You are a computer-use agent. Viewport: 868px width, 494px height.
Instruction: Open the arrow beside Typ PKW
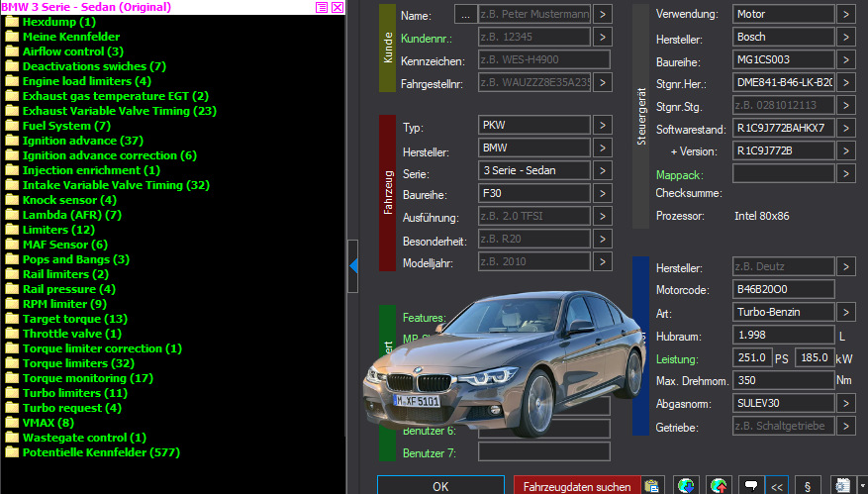point(603,125)
